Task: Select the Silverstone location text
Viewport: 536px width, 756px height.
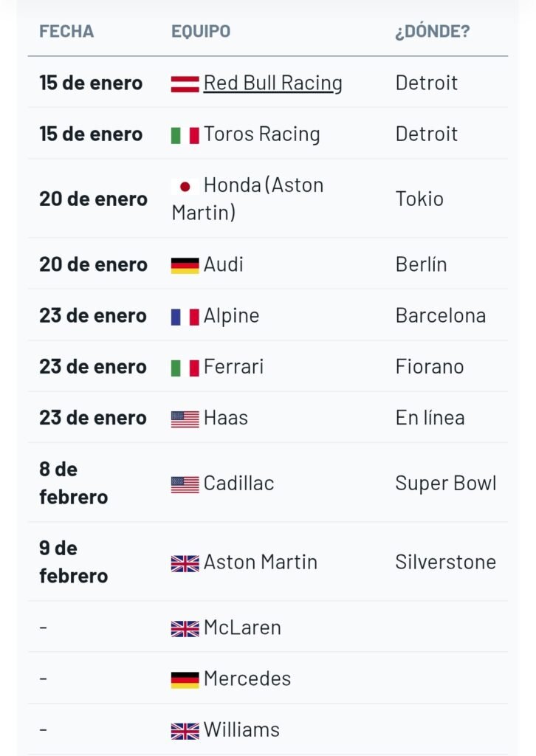Action: [445, 562]
